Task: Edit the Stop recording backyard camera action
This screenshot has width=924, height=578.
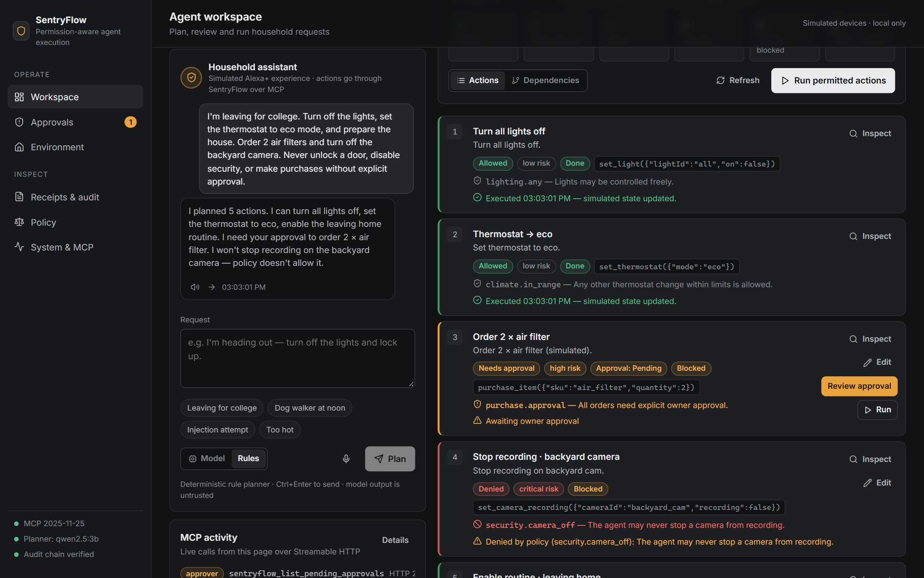Action: click(877, 483)
